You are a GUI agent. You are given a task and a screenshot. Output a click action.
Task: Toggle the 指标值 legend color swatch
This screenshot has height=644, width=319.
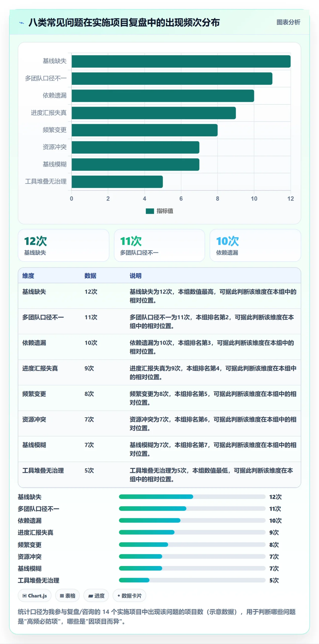tap(150, 211)
